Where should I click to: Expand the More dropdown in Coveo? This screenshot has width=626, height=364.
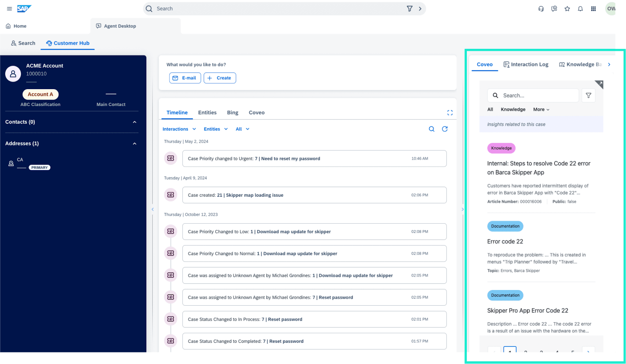pyautogui.click(x=541, y=109)
